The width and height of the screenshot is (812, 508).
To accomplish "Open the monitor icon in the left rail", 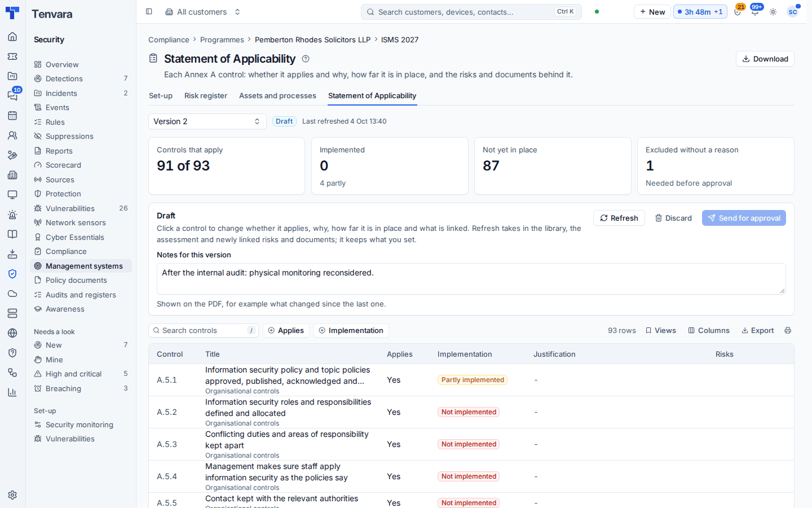I will pos(12,195).
